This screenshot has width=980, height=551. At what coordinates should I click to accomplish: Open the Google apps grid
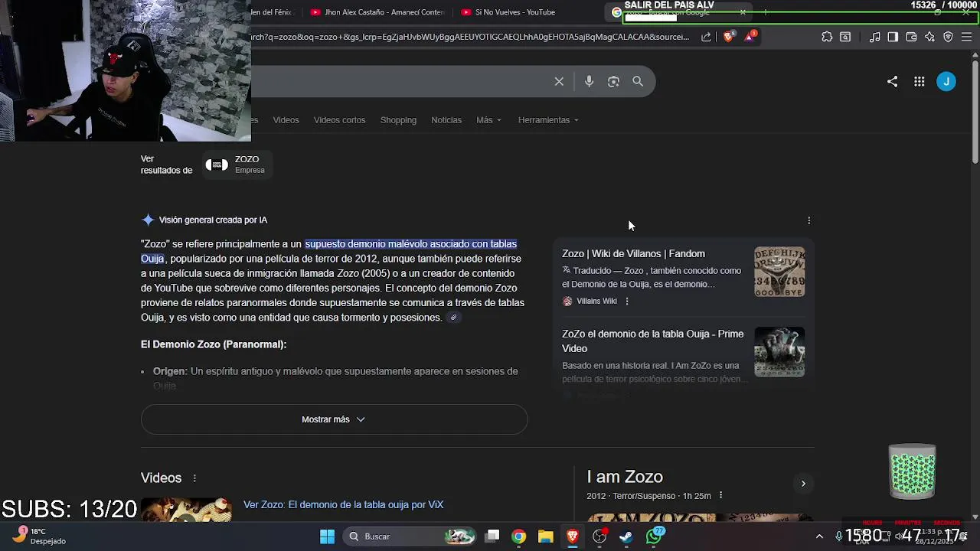919,82
